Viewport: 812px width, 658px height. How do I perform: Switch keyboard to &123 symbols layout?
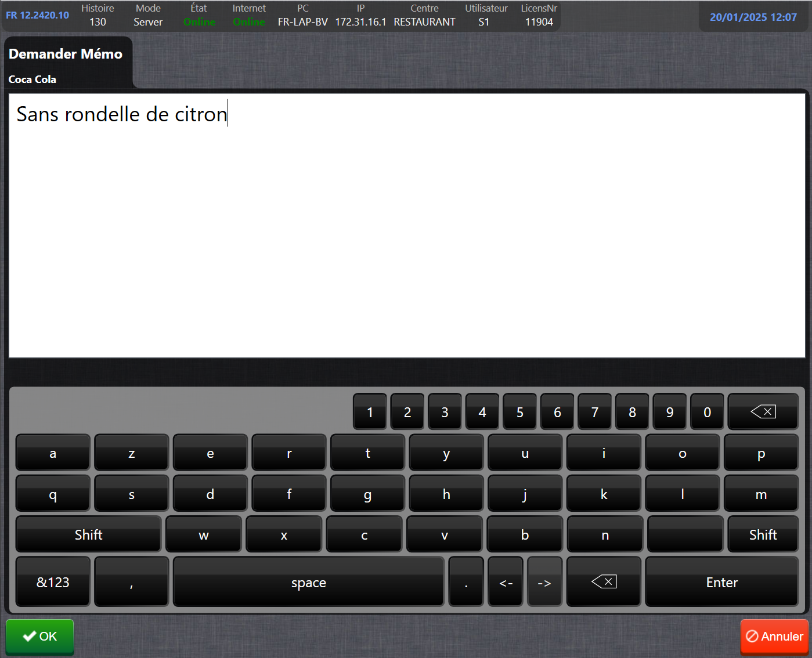click(x=53, y=582)
